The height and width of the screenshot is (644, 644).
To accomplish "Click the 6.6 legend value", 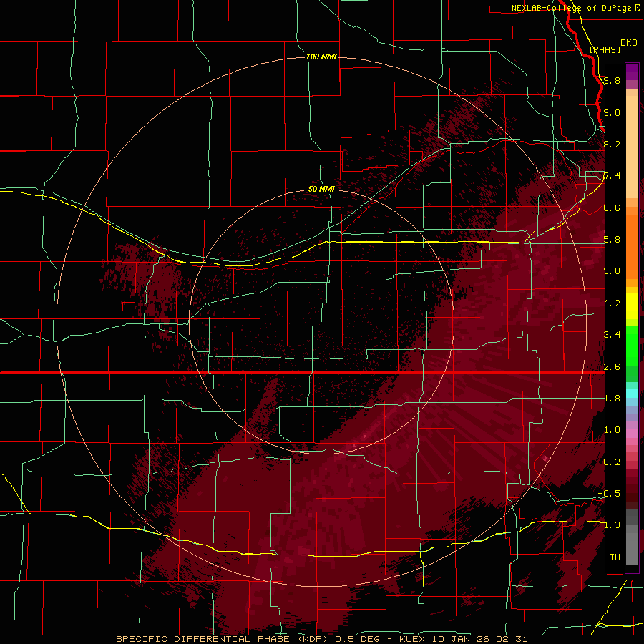I will (612, 208).
